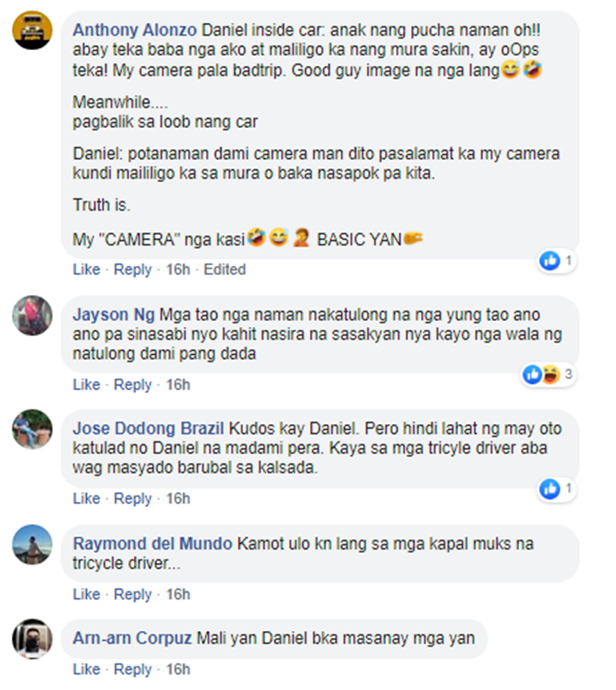Like Anthony Alonzo's comment
Screen dimensions: 616x690
(86, 269)
